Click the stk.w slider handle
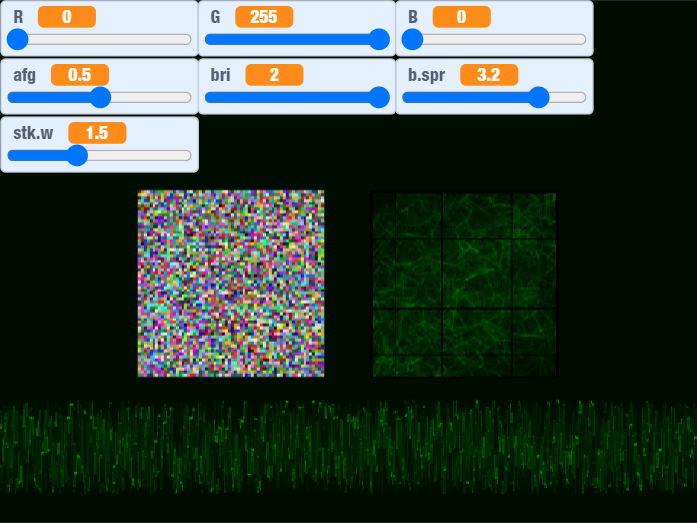The image size is (697, 523). (x=78, y=156)
